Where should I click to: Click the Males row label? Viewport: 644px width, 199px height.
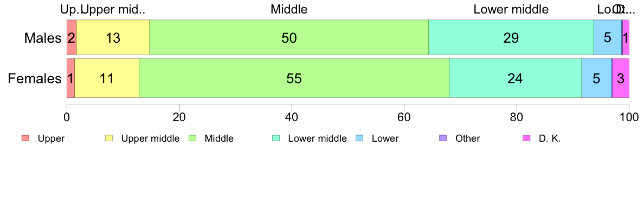pyautogui.click(x=43, y=38)
